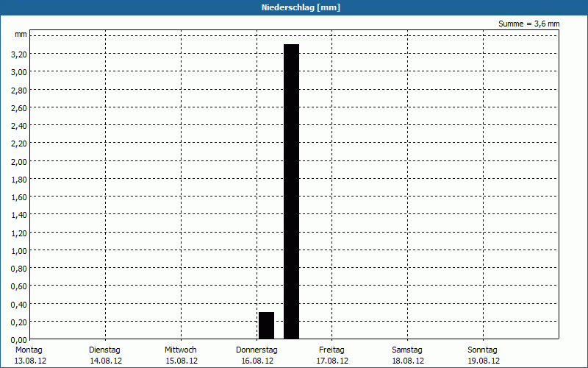Click the 'Montag' day label
This screenshot has height=368, width=588.
point(29,350)
